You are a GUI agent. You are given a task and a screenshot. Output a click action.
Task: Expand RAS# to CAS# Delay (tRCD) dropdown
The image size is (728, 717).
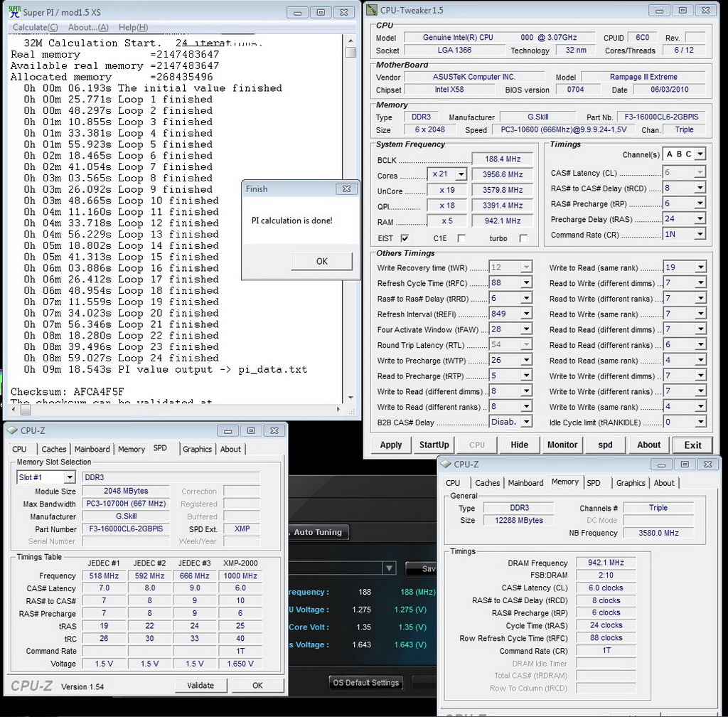pos(700,188)
